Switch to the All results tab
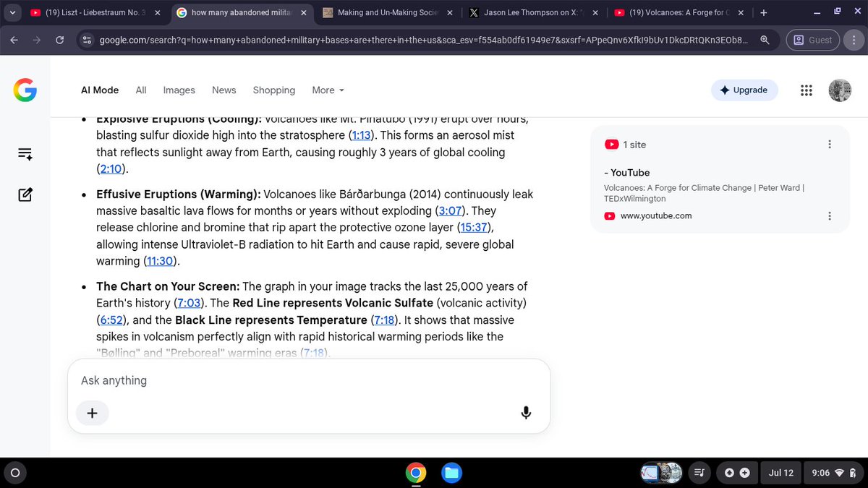Screen dimensions: 868x488 tap(141, 90)
